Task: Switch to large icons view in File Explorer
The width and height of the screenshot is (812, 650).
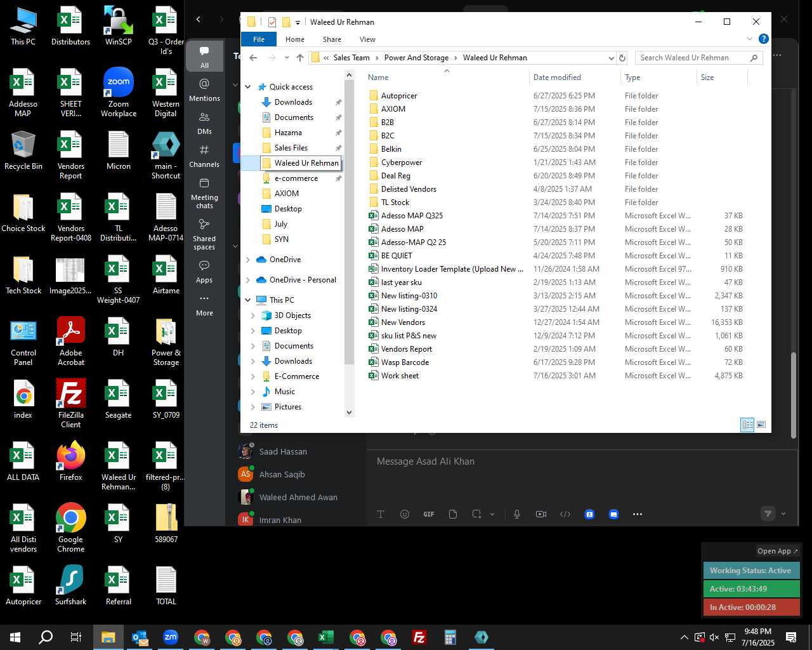Action: [761, 425]
